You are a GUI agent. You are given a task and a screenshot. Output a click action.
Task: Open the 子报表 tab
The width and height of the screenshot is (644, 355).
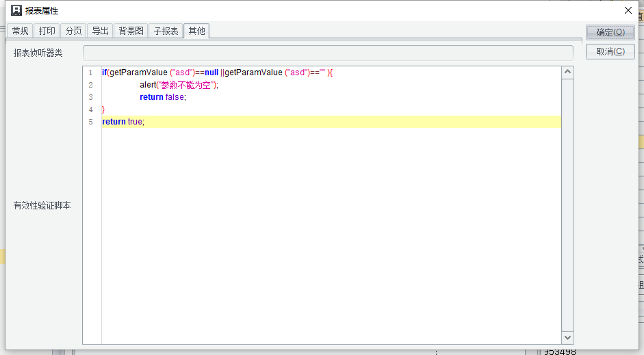[x=166, y=31]
